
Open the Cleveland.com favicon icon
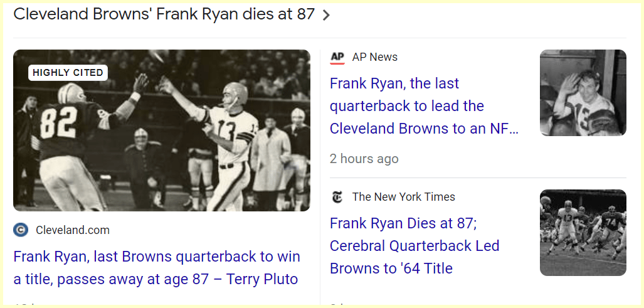21,230
